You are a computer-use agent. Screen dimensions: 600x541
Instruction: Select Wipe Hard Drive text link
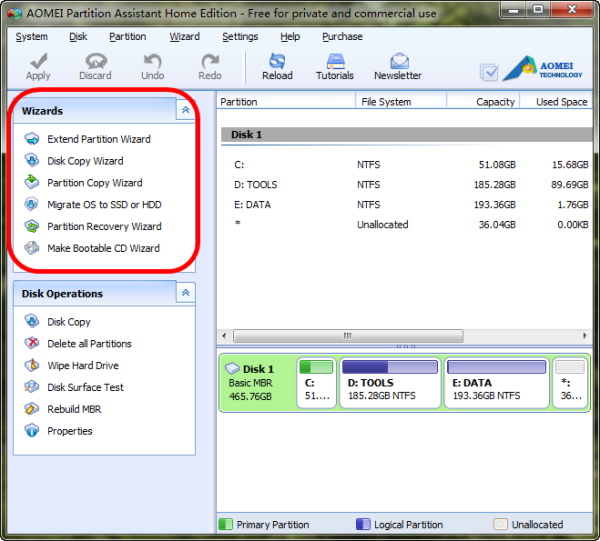point(83,365)
